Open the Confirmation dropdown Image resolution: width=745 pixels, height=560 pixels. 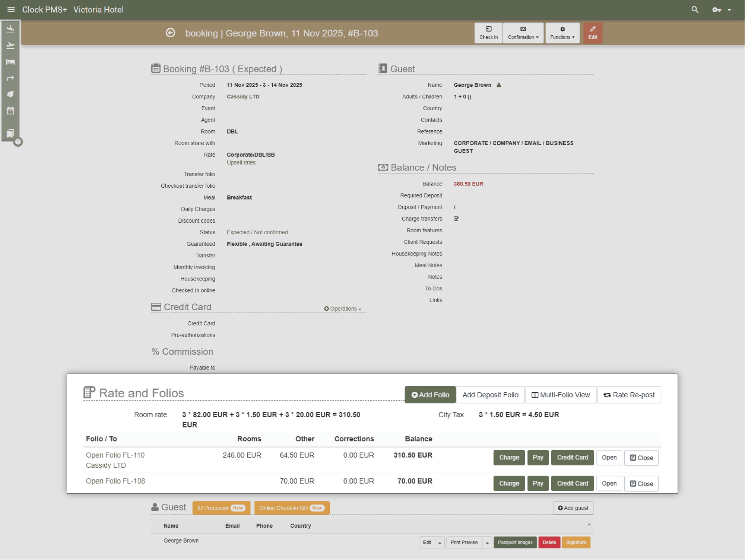coord(523,33)
